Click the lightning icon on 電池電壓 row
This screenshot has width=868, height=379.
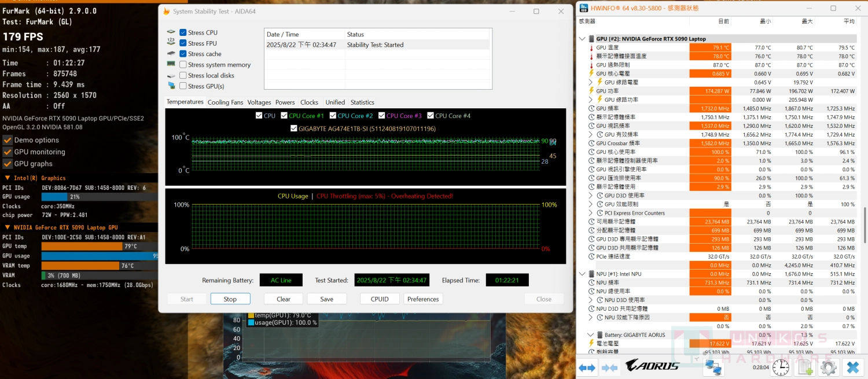click(591, 343)
